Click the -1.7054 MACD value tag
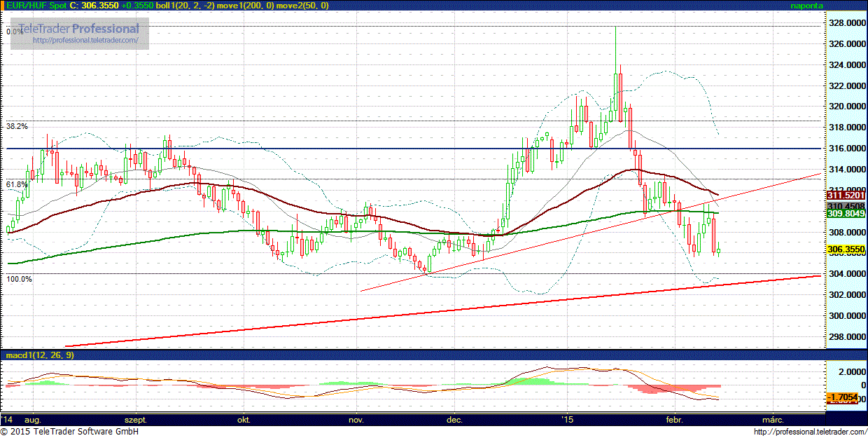The width and height of the screenshot is (868, 438). [843, 398]
